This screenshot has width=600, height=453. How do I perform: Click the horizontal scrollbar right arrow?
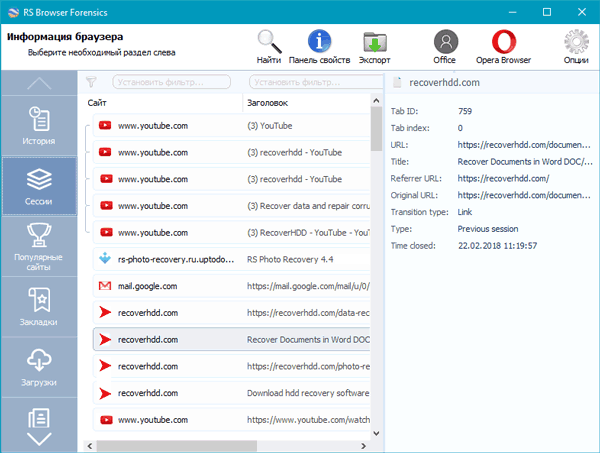[364, 446]
